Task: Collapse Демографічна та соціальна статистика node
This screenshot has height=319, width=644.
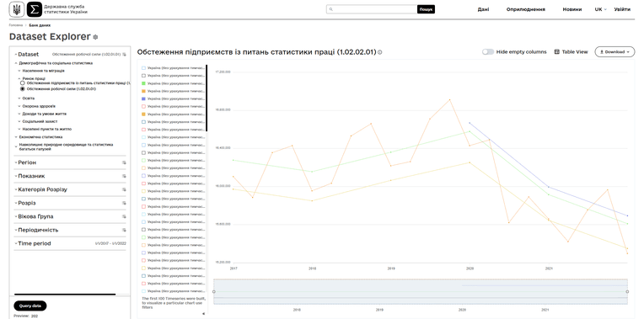Action: [16, 63]
